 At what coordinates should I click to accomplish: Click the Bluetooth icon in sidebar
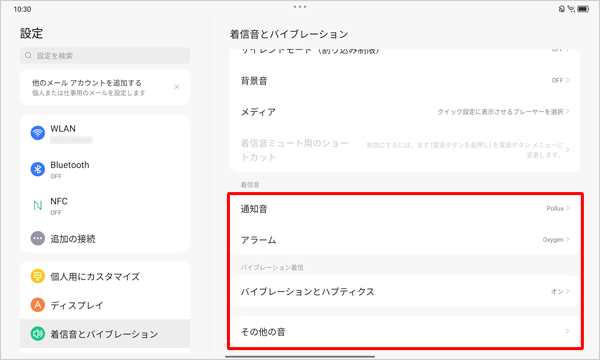click(x=38, y=169)
